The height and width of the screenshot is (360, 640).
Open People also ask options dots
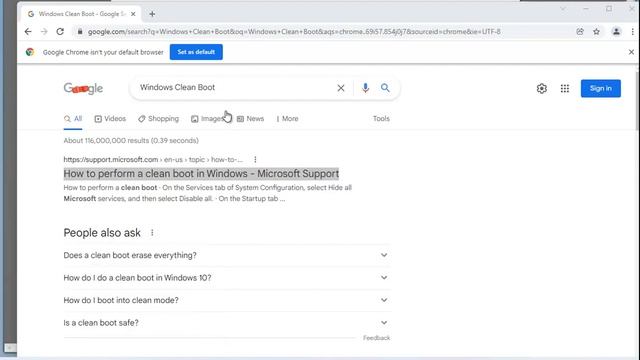coord(152,233)
